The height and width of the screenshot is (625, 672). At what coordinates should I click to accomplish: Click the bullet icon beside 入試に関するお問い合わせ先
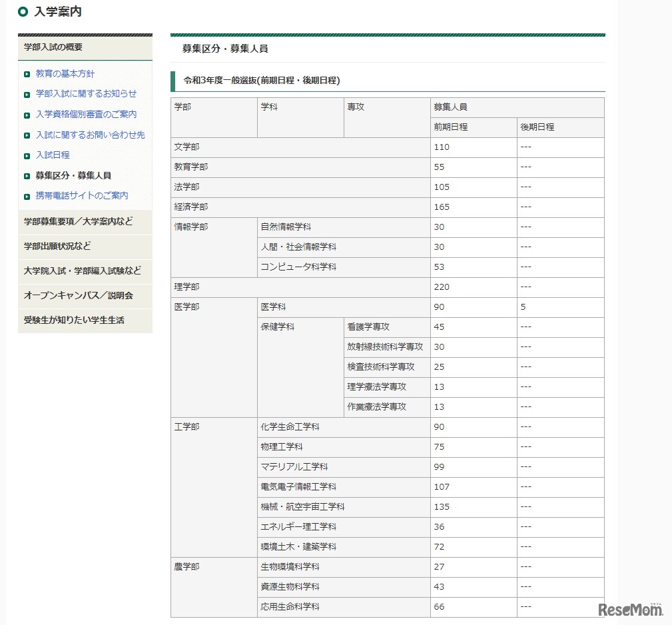[27, 135]
